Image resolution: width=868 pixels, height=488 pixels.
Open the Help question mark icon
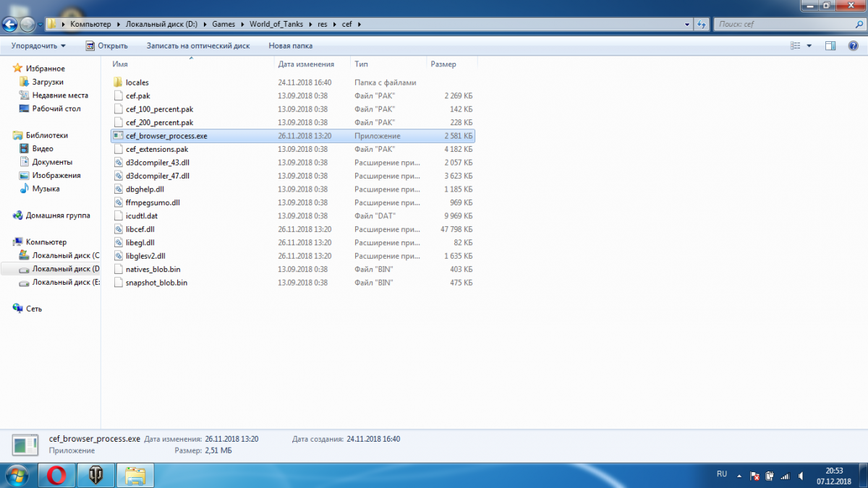point(854,46)
